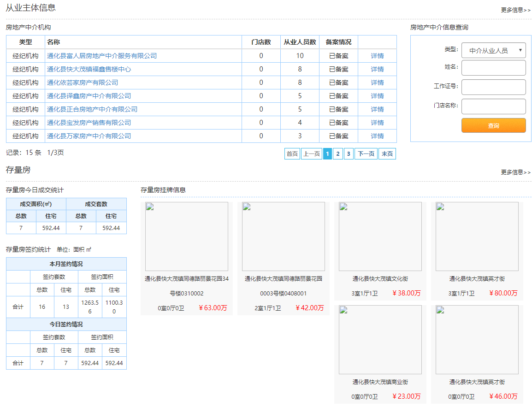The width and height of the screenshot is (532, 407).
Task: Open 更多信息 link in 存量房 section
Action: point(515,172)
